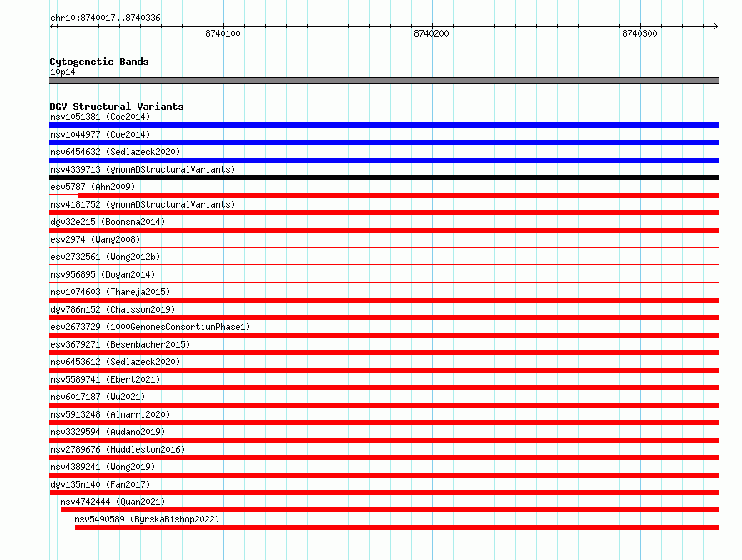This screenshot has height=560, width=742.
Task: Select nsv3329594 (Audano2019) variant
Action: pyautogui.click(x=108, y=432)
